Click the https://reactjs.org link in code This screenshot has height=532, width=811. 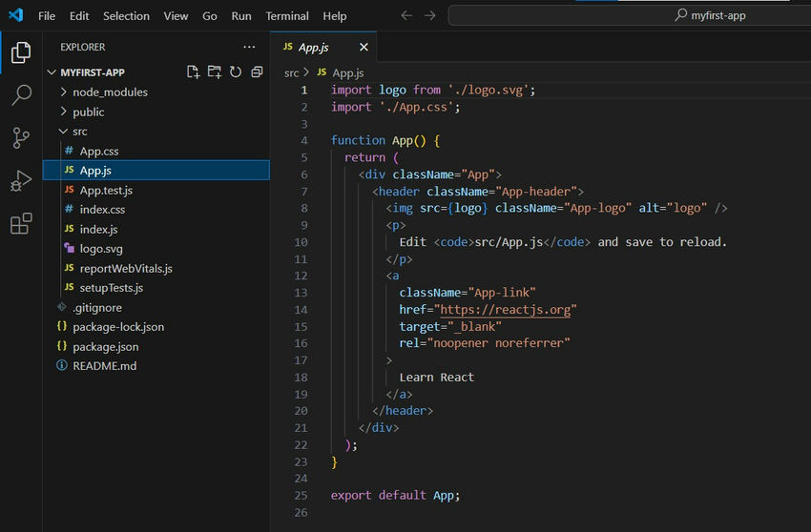pos(508,310)
